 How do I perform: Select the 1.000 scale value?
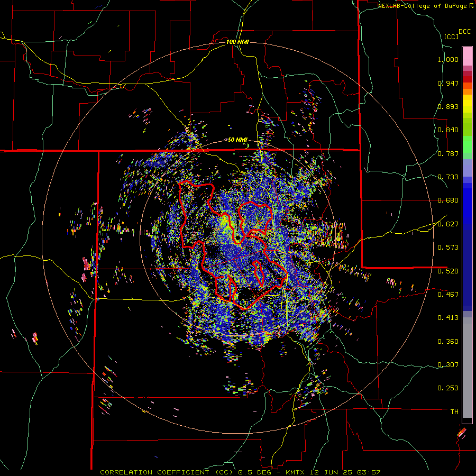tap(448, 59)
